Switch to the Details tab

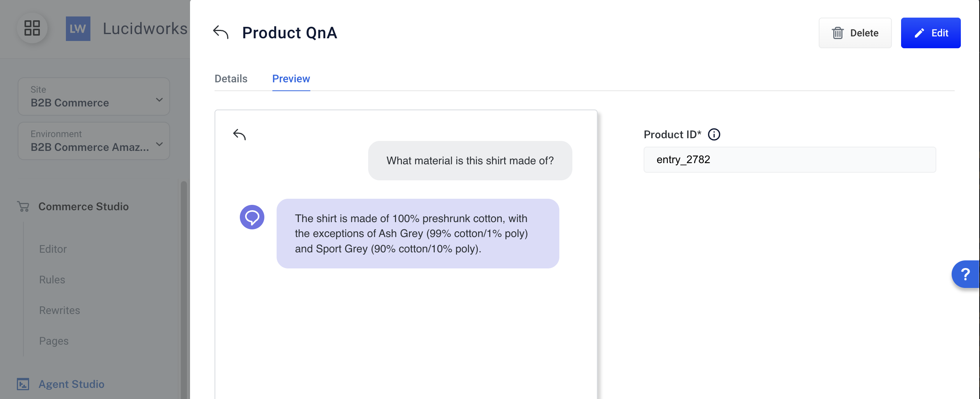tap(231, 78)
